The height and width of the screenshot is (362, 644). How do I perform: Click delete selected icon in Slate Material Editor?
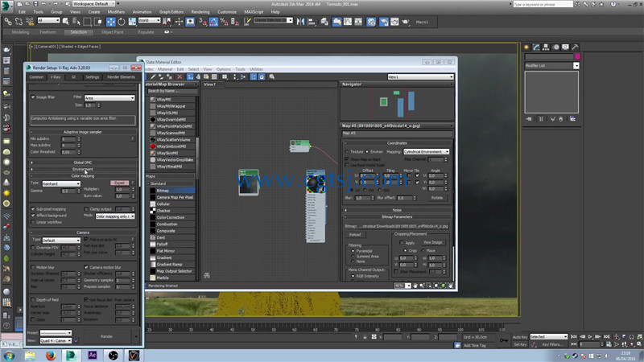click(x=180, y=76)
